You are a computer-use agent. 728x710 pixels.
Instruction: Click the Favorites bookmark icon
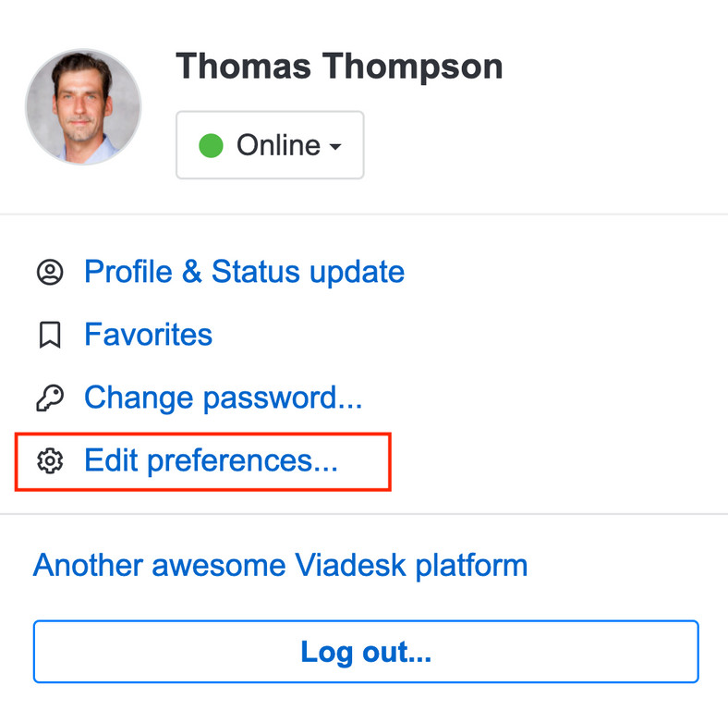[x=50, y=335]
